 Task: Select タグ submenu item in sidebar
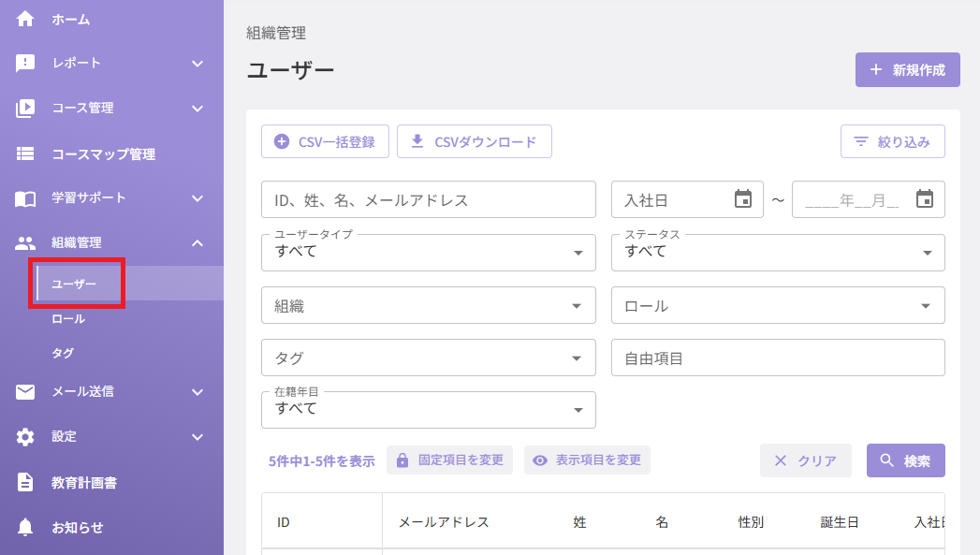click(63, 353)
